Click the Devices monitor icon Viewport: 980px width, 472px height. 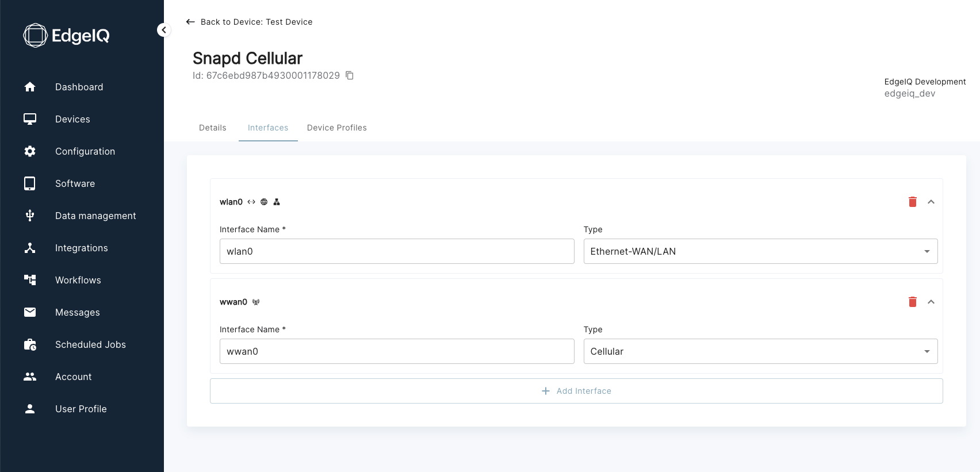coord(30,119)
